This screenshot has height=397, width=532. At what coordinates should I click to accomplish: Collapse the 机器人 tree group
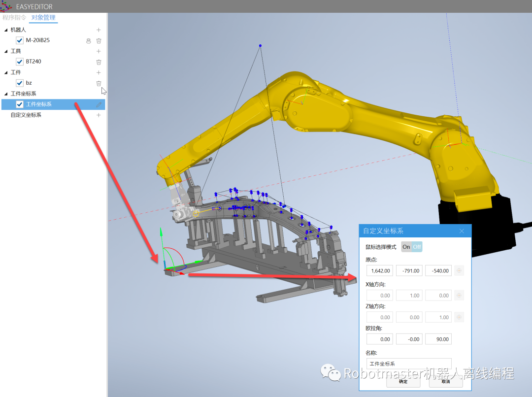[6, 30]
